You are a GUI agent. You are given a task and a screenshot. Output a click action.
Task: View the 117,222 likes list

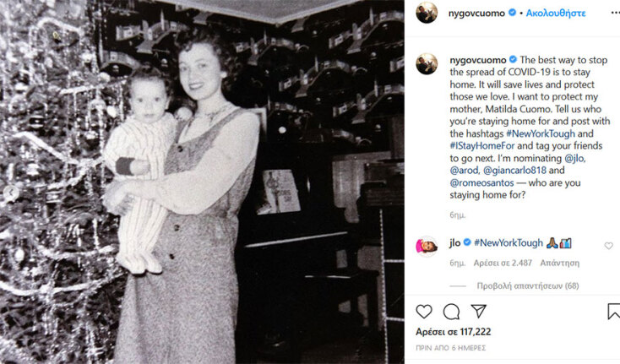click(453, 332)
